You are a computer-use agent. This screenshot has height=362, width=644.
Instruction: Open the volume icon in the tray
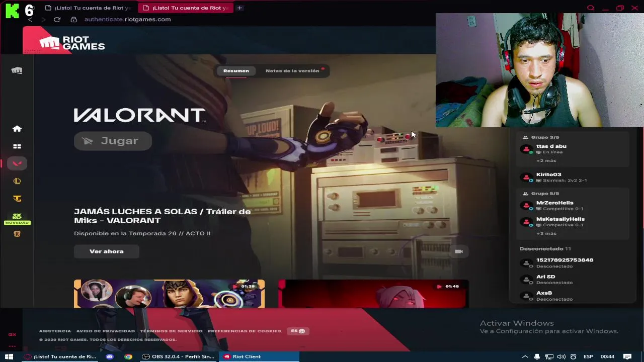(561, 356)
